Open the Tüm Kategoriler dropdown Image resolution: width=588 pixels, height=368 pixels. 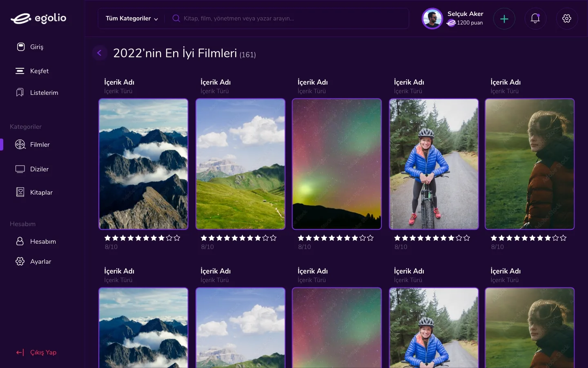click(131, 18)
